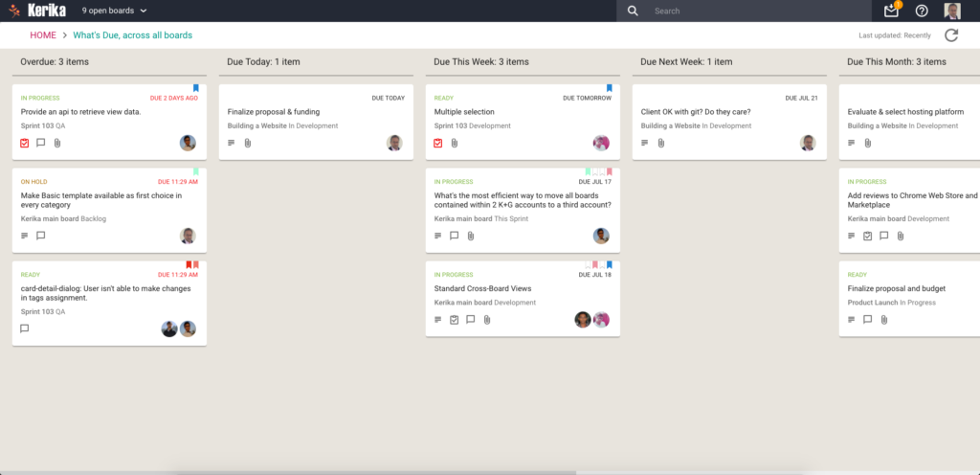Open the inbox notifications icon
The height and width of the screenshot is (475, 980).
[x=891, y=11]
